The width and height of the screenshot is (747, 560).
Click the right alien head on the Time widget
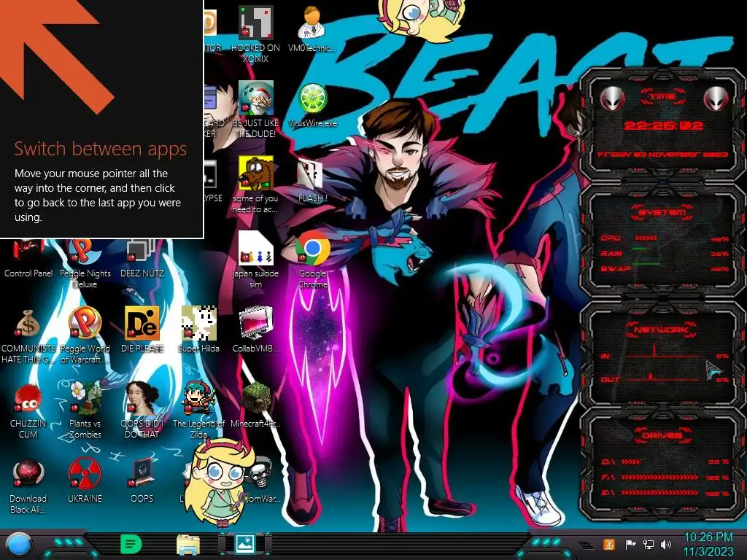click(716, 98)
